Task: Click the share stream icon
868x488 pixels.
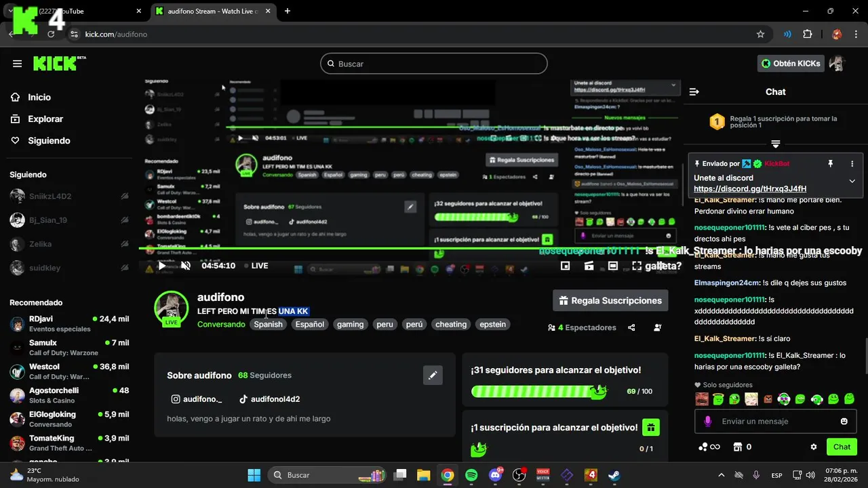Action: pos(631,327)
